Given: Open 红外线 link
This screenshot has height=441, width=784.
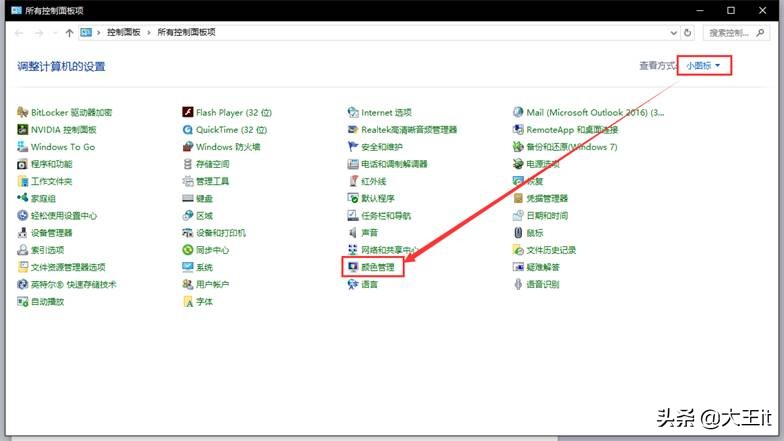Looking at the screenshot, I should point(374,181).
